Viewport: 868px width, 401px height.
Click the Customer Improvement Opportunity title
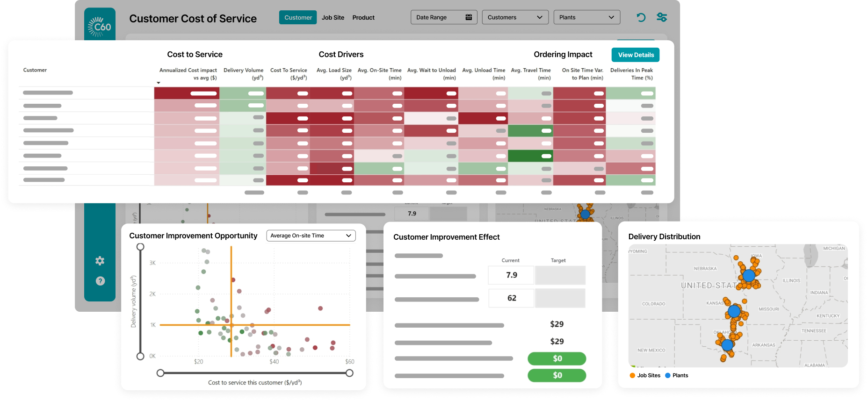[x=193, y=236]
